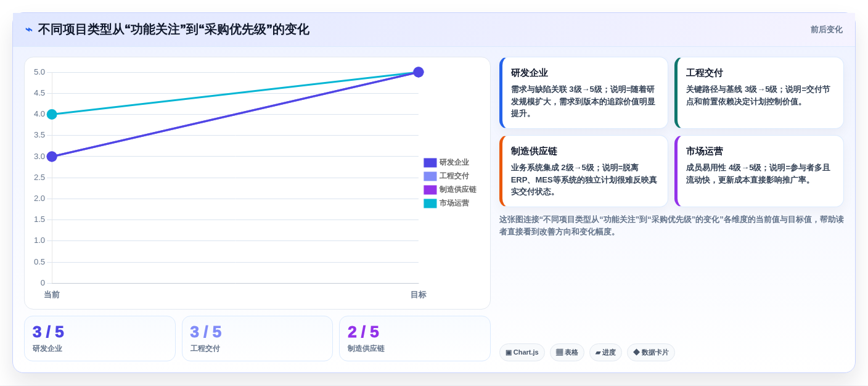Screen dimensions: 868x386
Task: Click the 当前 x-axis label
Action: point(52,295)
